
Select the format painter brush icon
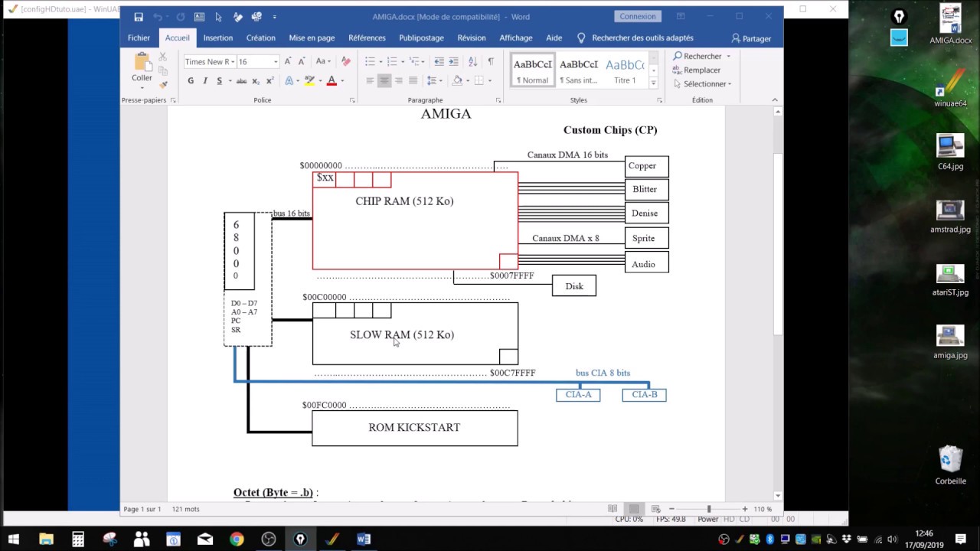pos(162,84)
